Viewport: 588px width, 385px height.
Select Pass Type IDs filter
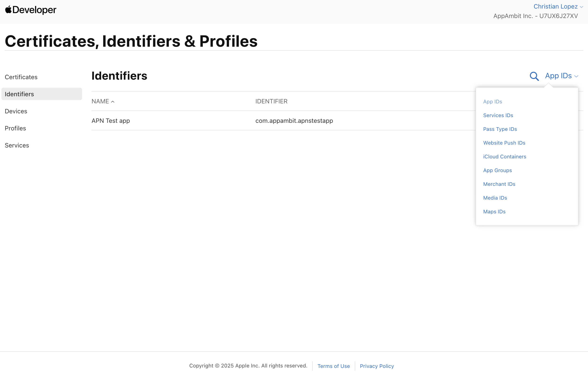500,129
